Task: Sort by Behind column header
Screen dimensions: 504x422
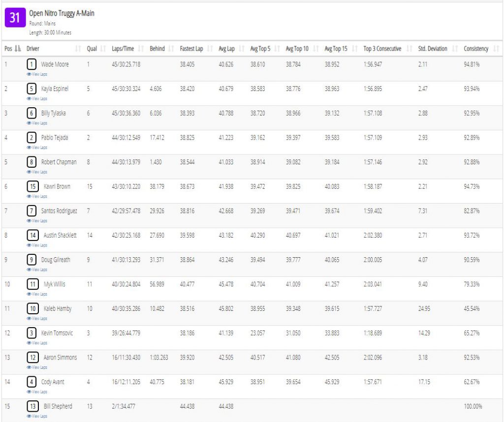Action: pyautogui.click(x=157, y=49)
